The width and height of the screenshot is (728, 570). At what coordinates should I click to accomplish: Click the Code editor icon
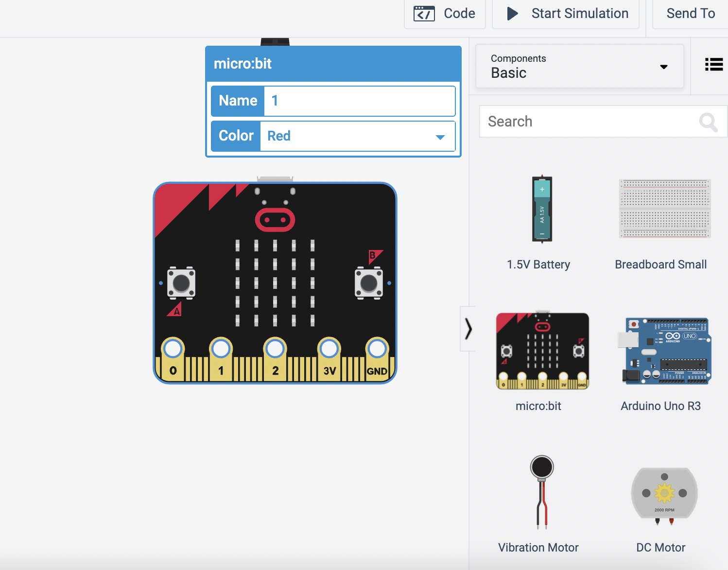423,13
